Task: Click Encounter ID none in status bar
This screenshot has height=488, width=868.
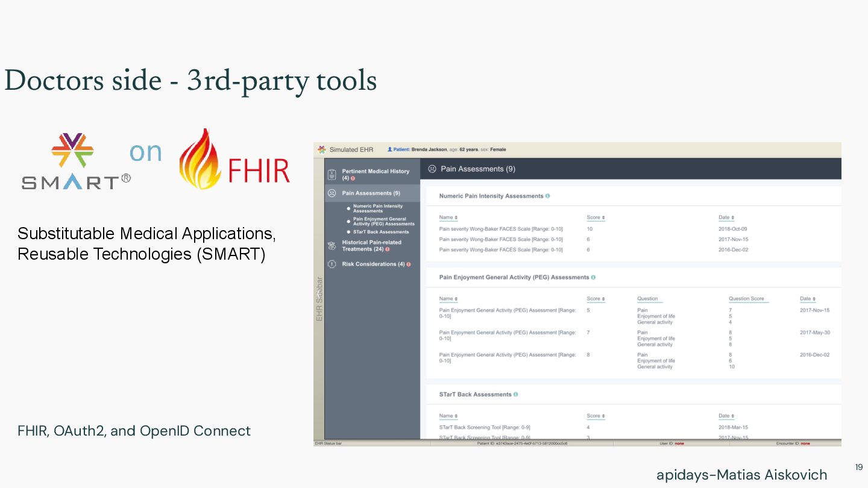Action: [x=793, y=443]
